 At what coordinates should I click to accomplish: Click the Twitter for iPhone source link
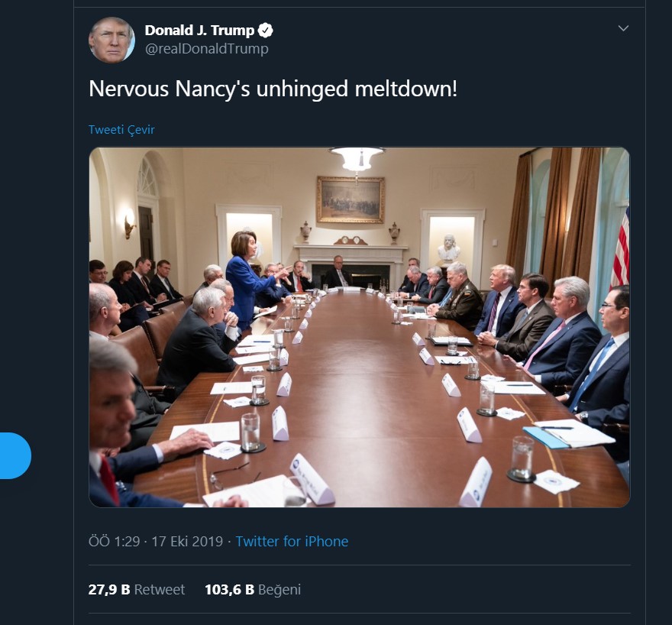(292, 542)
